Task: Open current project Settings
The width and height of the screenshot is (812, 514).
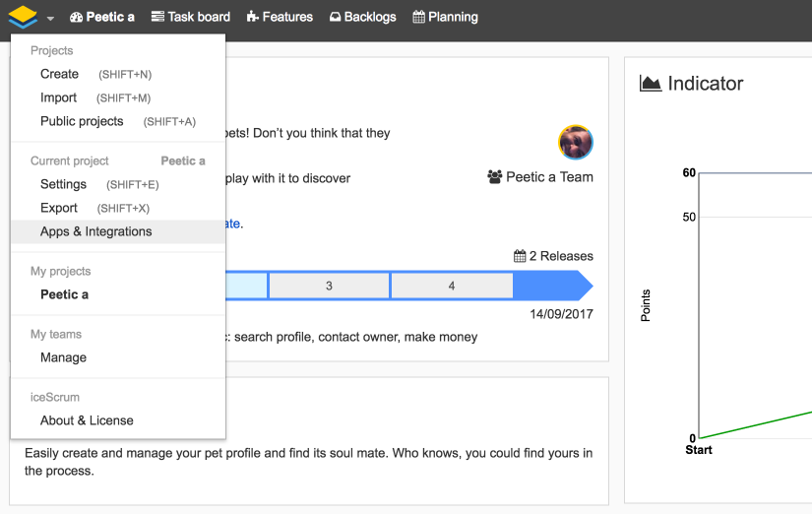Action: click(63, 184)
